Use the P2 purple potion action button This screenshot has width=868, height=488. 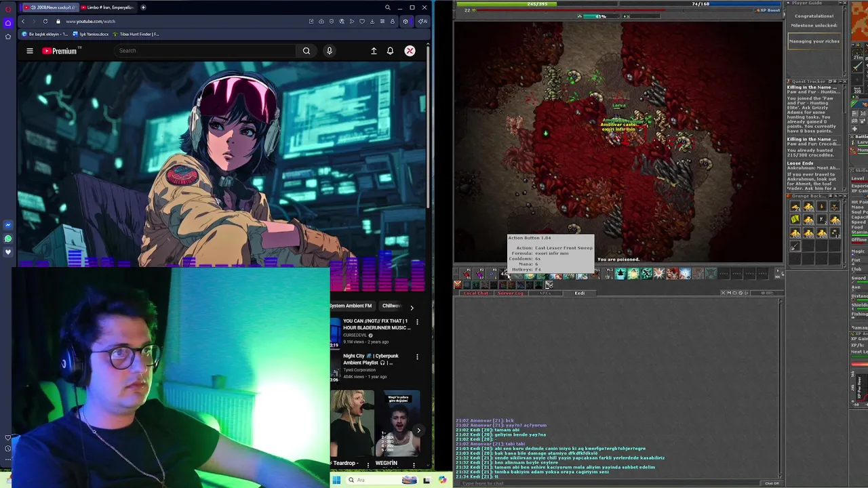coord(479,274)
